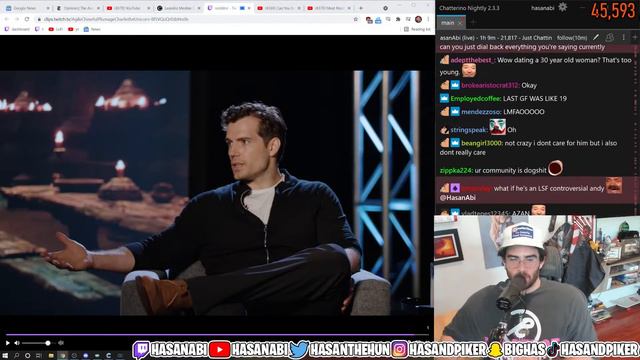This screenshot has height=360, width=640.
Task: Open the Chrome three-dot menu
Action: 428,19
